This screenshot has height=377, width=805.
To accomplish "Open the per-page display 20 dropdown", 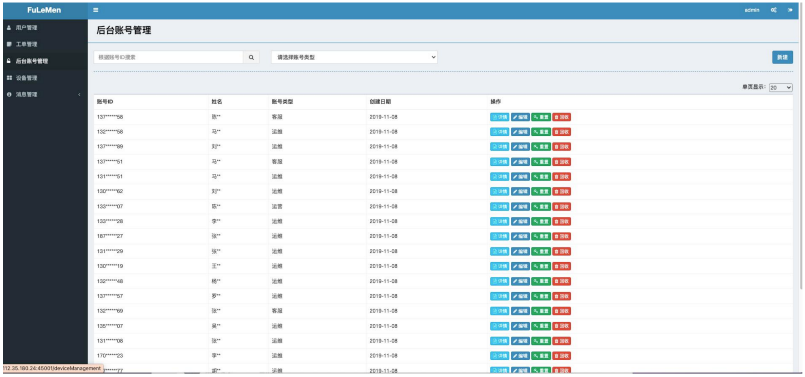I will pyautogui.click(x=780, y=88).
